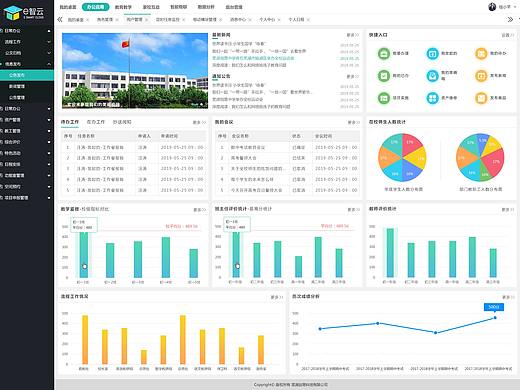The height and width of the screenshot is (390, 520).
Task: Switch to the 在办工作 widget tab
Action: click(96, 122)
